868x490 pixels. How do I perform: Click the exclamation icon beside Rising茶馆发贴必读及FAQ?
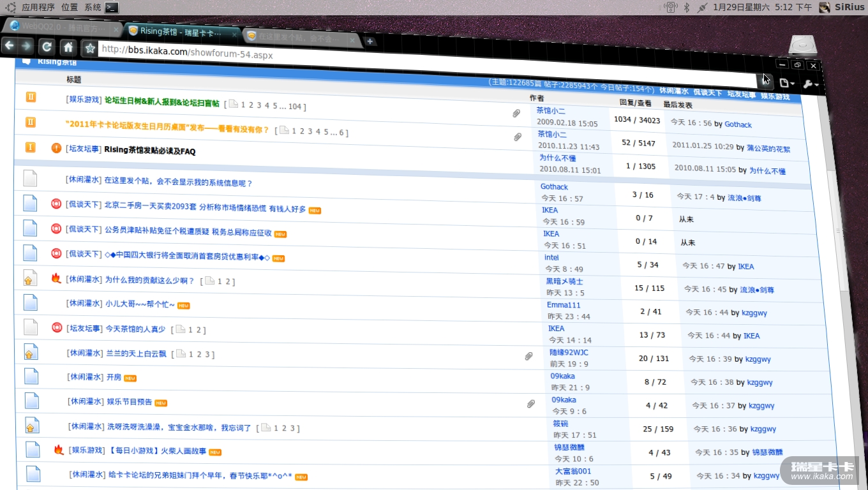pyautogui.click(x=56, y=148)
